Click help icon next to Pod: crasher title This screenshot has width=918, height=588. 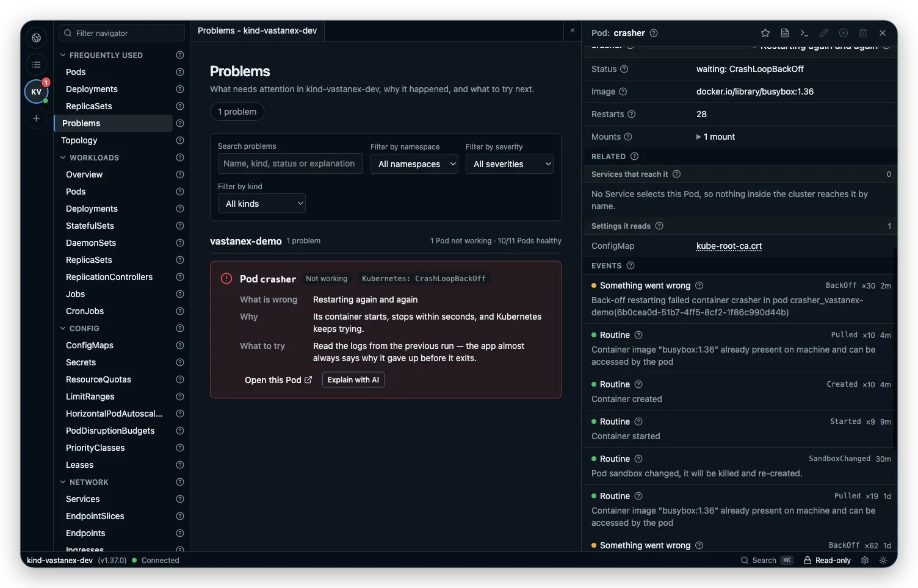pos(654,33)
